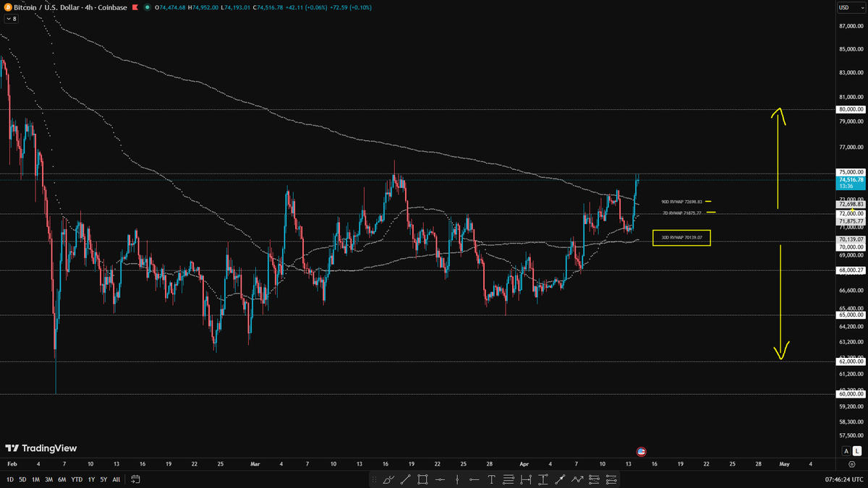The height and width of the screenshot is (488, 868).
Task: Set the range to YTD
Action: (76, 479)
